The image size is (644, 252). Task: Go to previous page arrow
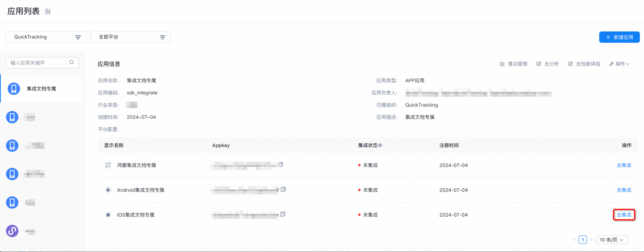coord(574,240)
